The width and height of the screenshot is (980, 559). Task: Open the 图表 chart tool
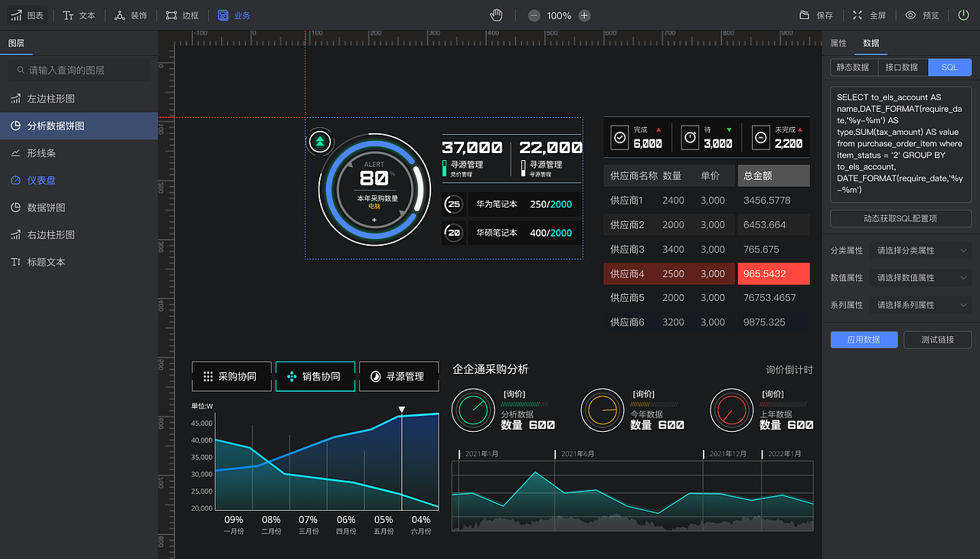point(27,15)
